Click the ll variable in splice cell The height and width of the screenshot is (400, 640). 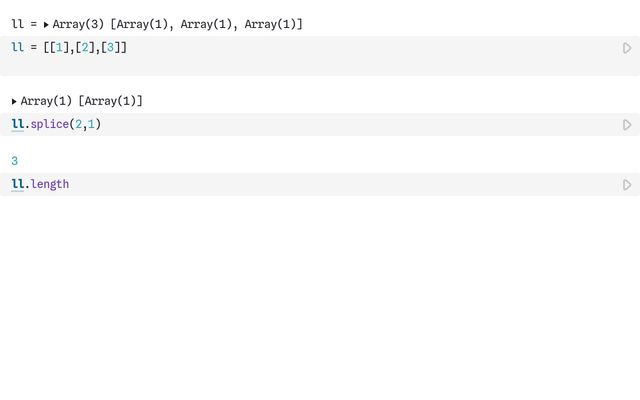[18, 124]
